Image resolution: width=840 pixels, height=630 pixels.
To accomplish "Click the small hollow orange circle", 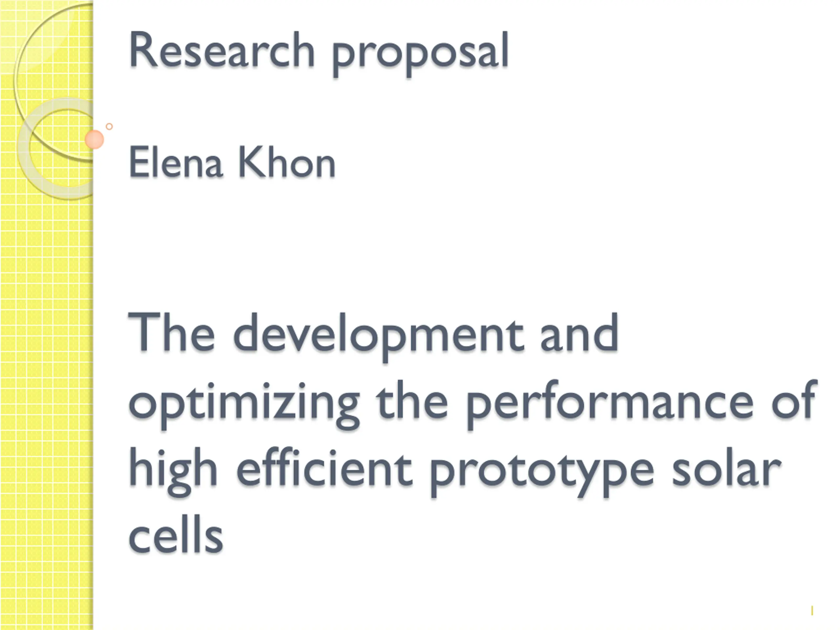I will pyautogui.click(x=109, y=126).
